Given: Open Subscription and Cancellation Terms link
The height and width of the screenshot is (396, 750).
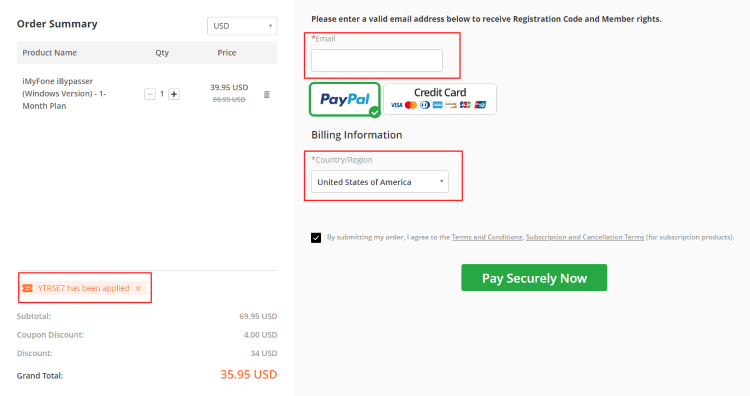Looking at the screenshot, I should tap(585, 237).
